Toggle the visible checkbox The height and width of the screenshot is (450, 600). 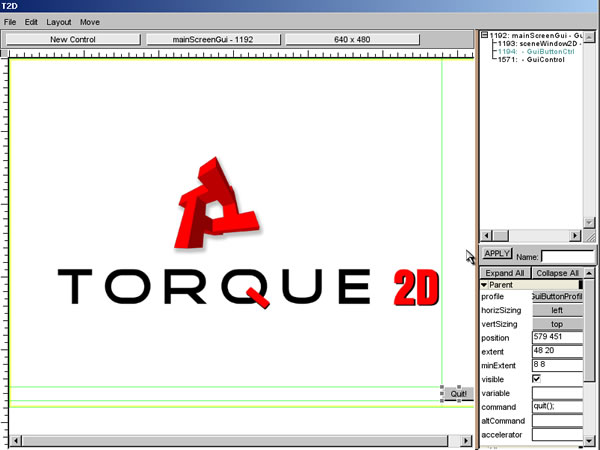tap(536, 379)
